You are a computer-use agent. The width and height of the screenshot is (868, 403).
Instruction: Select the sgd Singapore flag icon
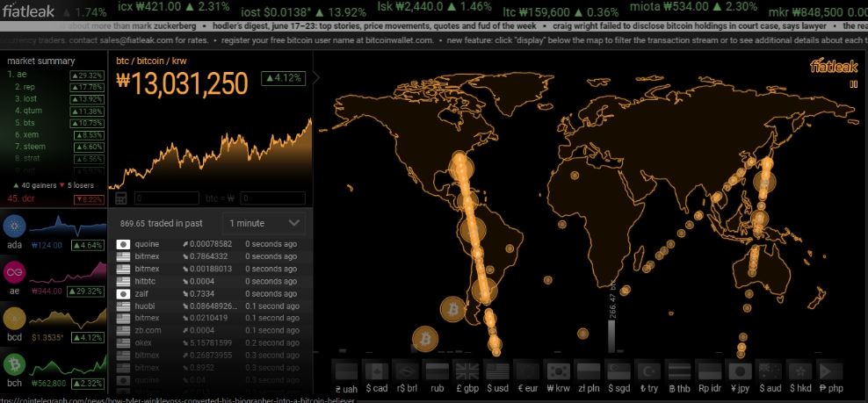click(x=618, y=371)
